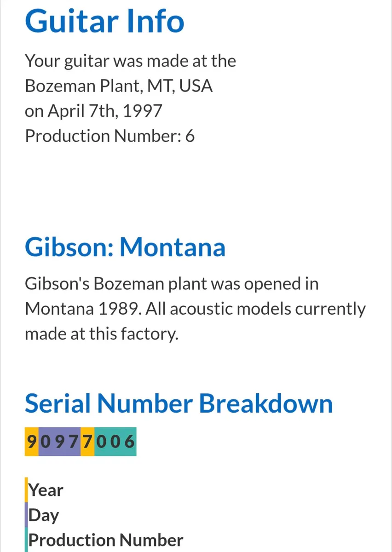
Task: Click the yellow bar beside Year
Action: (26, 490)
